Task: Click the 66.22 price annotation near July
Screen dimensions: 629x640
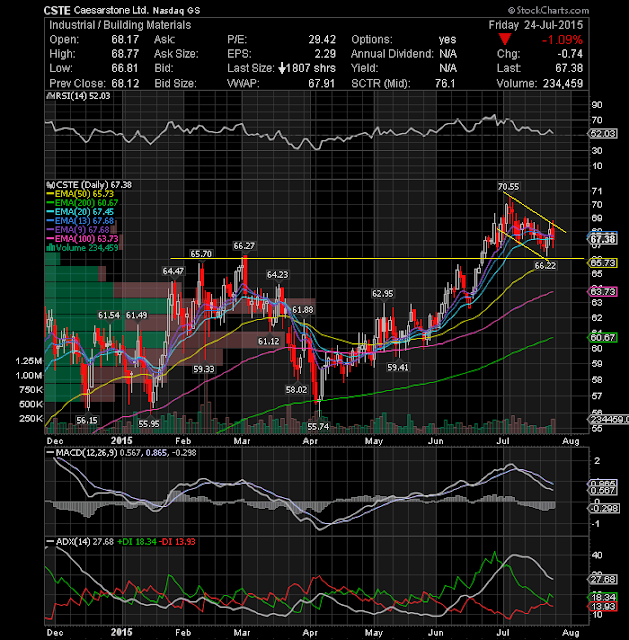Action: (545, 266)
